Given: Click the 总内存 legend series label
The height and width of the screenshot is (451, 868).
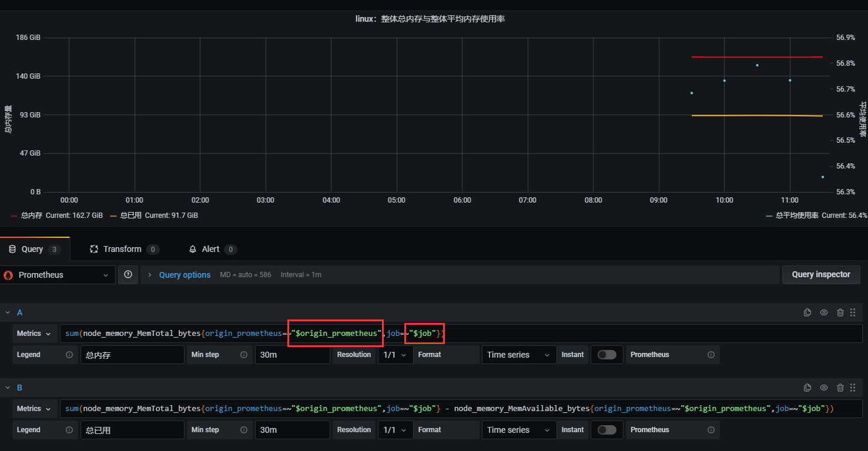Looking at the screenshot, I should [32, 216].
